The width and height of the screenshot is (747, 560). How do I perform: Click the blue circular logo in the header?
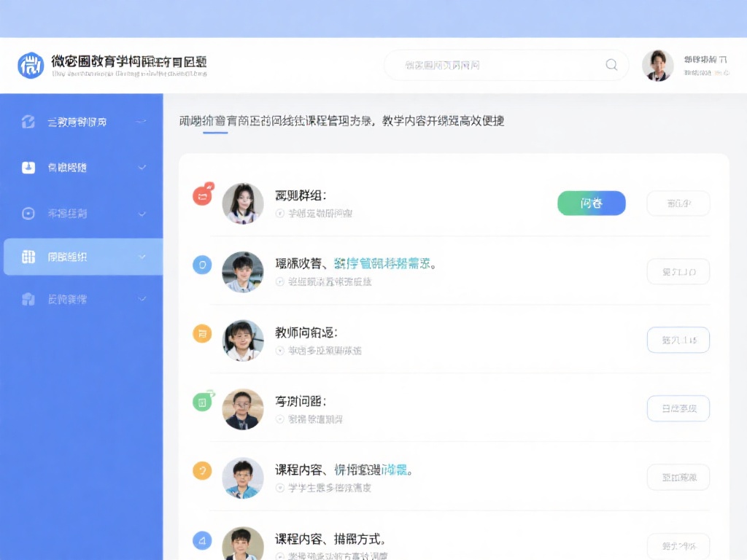(x=31, y=66)
